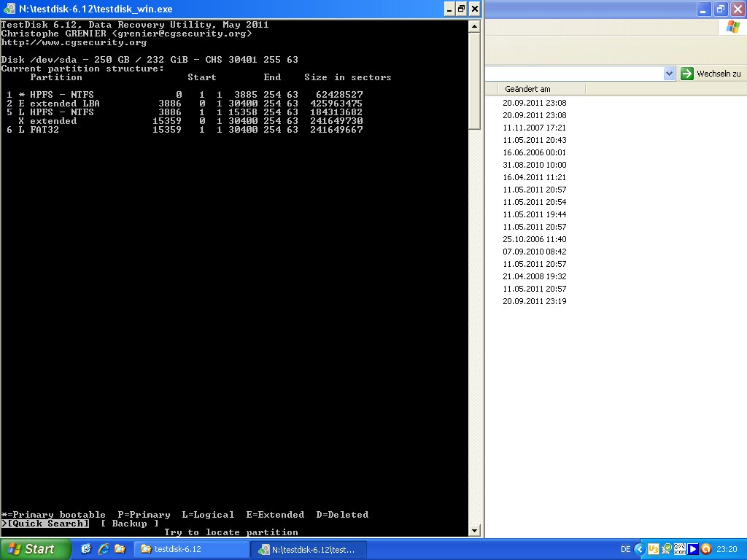Click the console scrollbar down arrow
Viewport: 747px width, 560px height.
coord(474,530)
